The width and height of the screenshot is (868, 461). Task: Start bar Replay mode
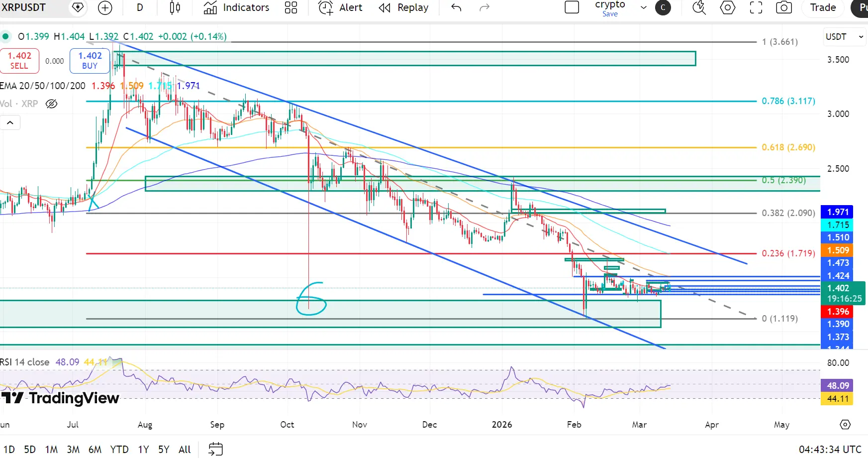[403, 7]
